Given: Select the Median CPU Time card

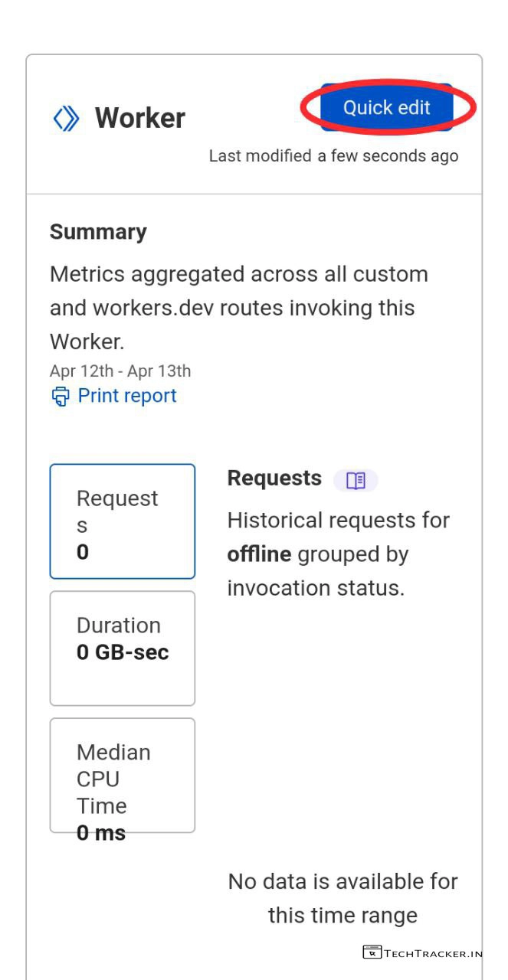Looking at the screenshot, I should (122, 775).
